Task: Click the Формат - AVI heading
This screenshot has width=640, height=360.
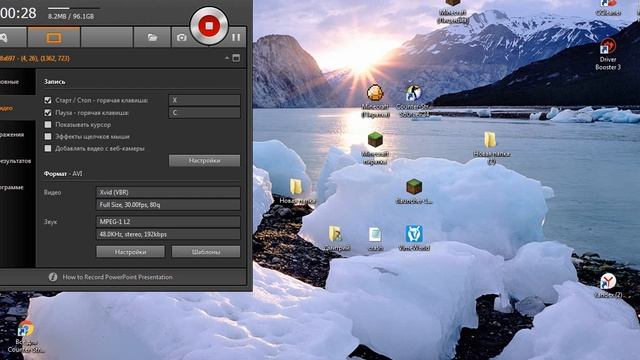Action: (x=63, y=173)
